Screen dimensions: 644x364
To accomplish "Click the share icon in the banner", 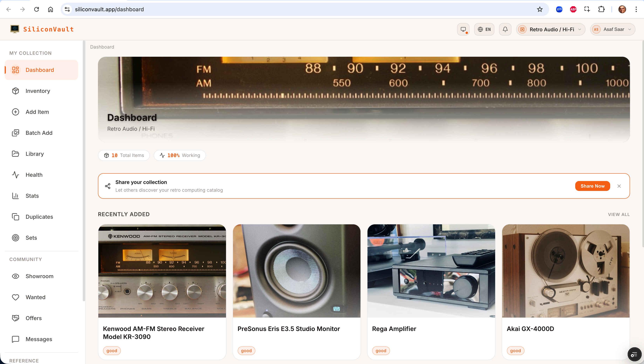I will [x=107, y=186].
